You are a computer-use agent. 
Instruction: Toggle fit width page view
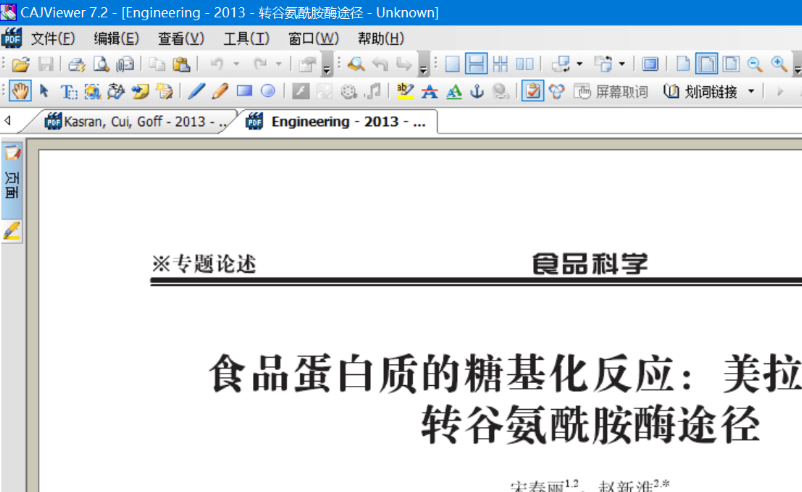click(707, 64)
